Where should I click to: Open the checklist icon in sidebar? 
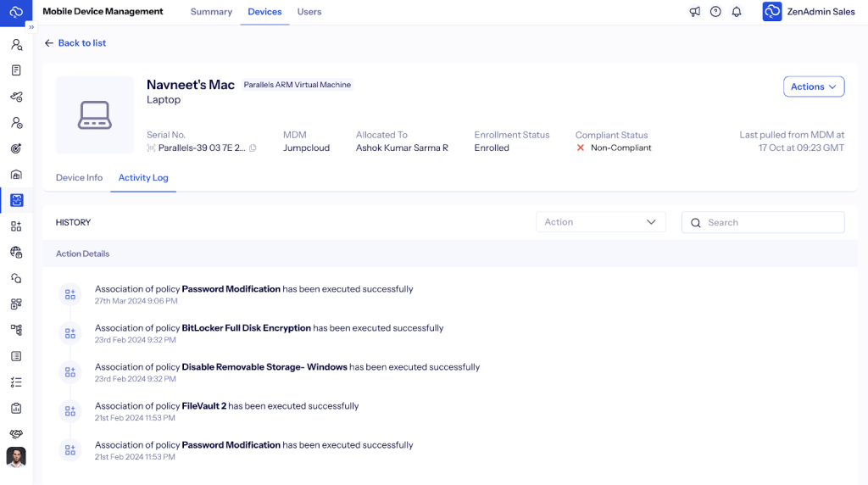[x=16, y=382]
